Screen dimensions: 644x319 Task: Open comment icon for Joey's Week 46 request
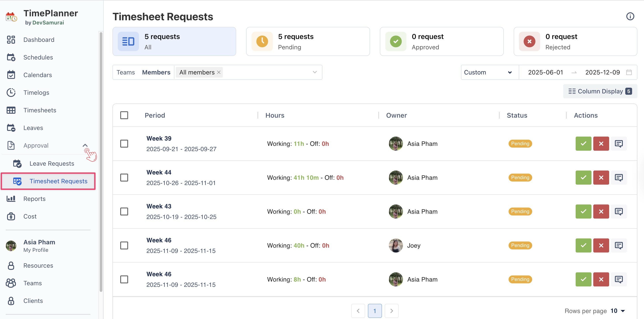tap(618, 246)
